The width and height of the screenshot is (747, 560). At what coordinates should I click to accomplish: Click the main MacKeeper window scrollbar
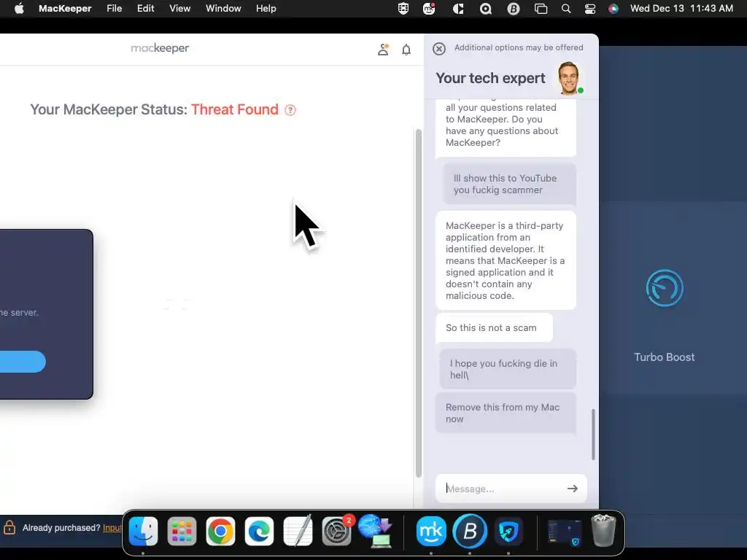[x=419, y=303]
